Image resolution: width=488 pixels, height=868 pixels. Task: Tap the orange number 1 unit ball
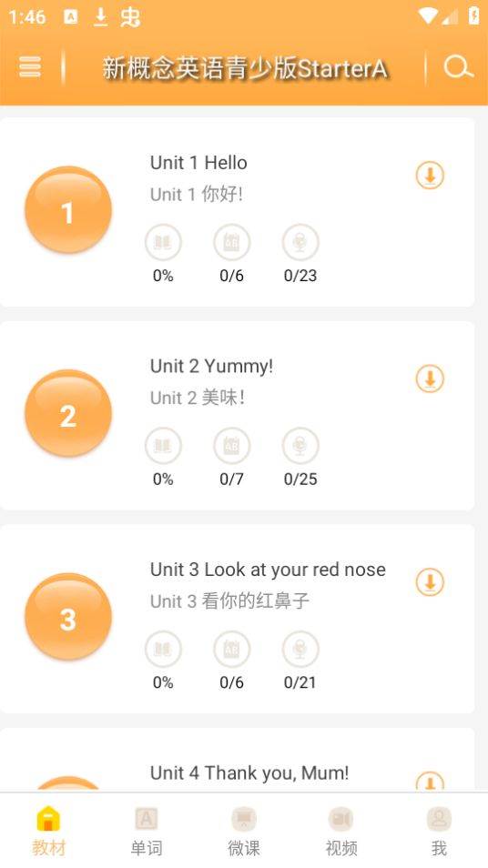click(x=68, y=210)
